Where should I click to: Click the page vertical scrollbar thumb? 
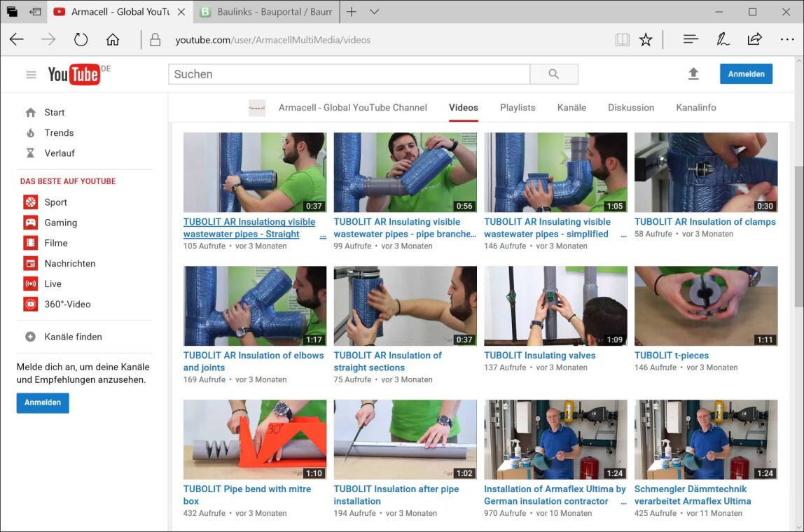point(798,236)
